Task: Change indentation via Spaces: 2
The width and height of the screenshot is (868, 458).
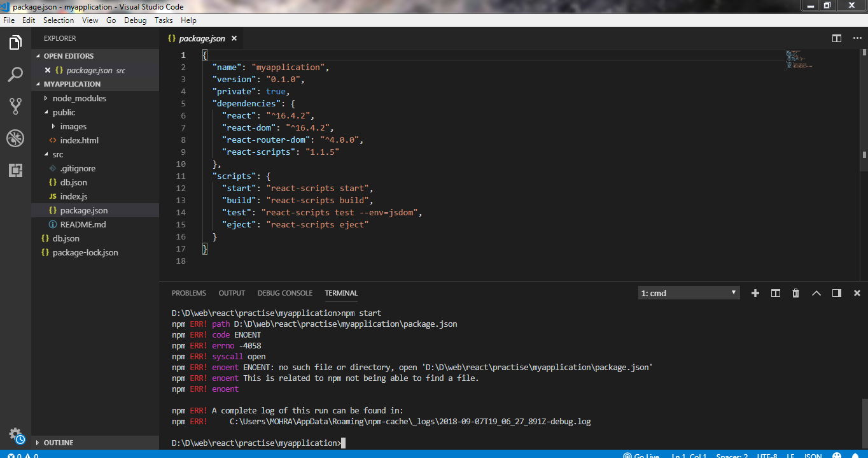Action: [x=732, y=455]
